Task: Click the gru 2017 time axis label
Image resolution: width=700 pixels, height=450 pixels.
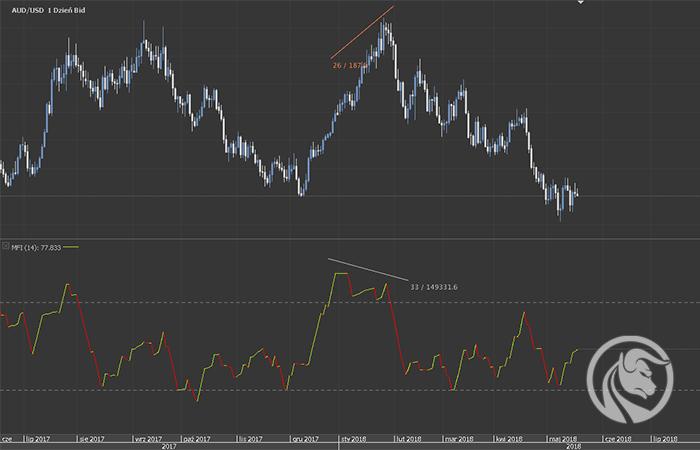Action: coord(305,439)
